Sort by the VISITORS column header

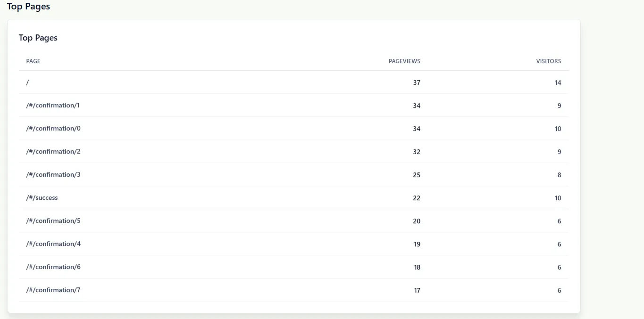[x=548, y=61]
